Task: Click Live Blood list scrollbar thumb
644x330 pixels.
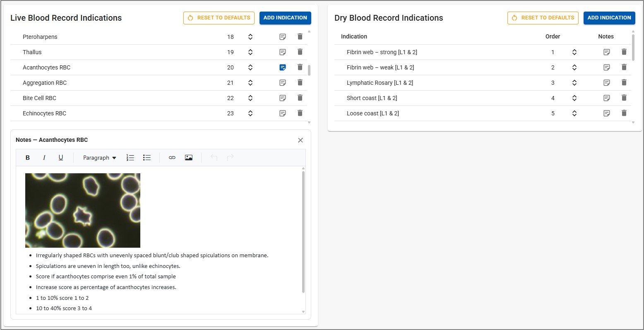Action: [x=309, y=70]
